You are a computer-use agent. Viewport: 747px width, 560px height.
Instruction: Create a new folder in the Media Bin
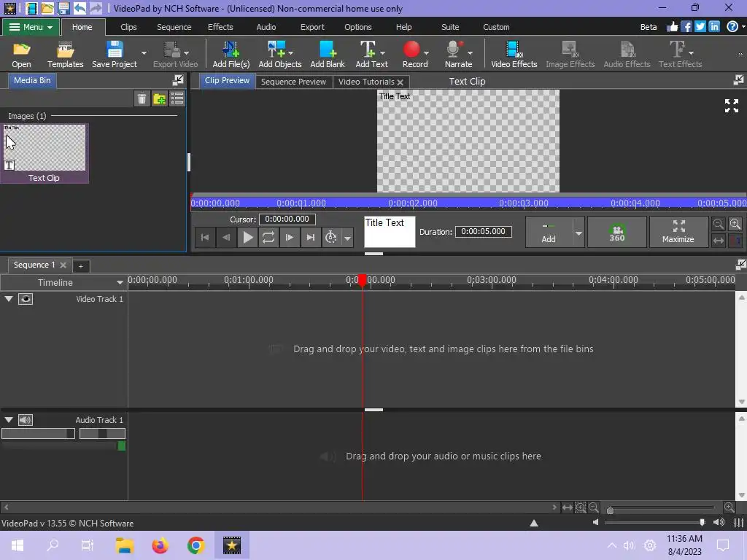click(160, 98)
